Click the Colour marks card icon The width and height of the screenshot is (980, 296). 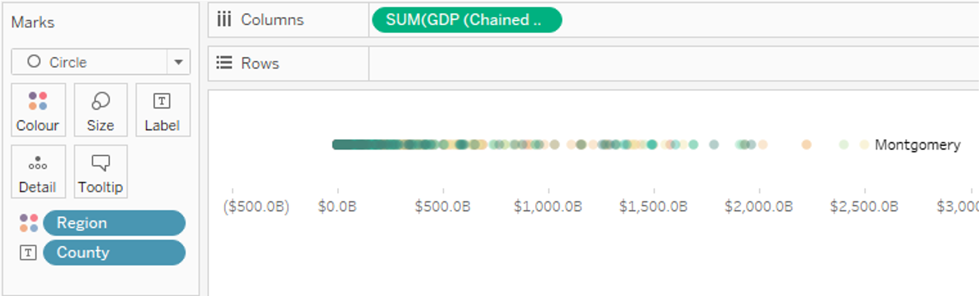(x=38, y=101)
